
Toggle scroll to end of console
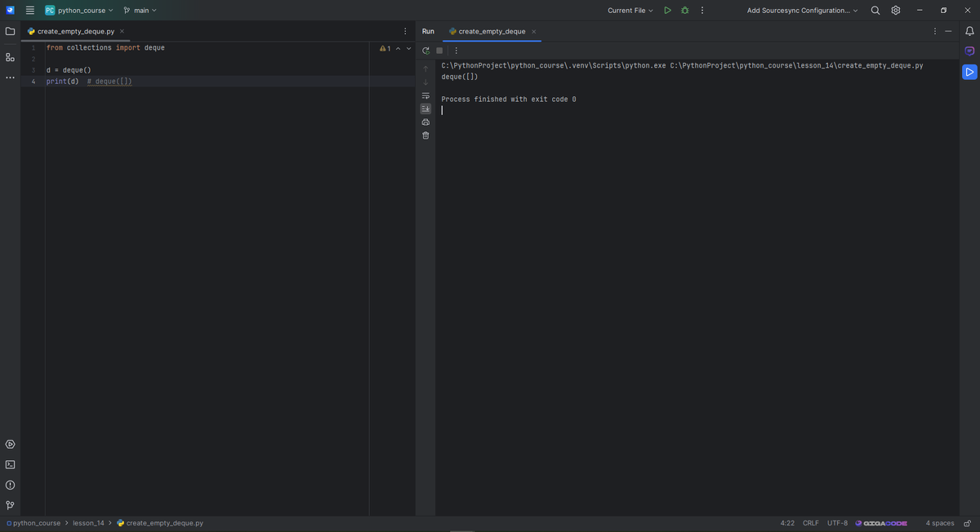(x=425, y=109)
